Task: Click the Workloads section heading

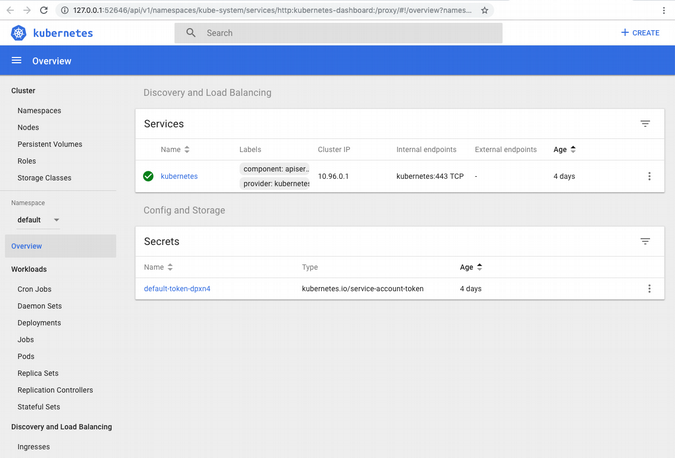Action: [29, 269]
